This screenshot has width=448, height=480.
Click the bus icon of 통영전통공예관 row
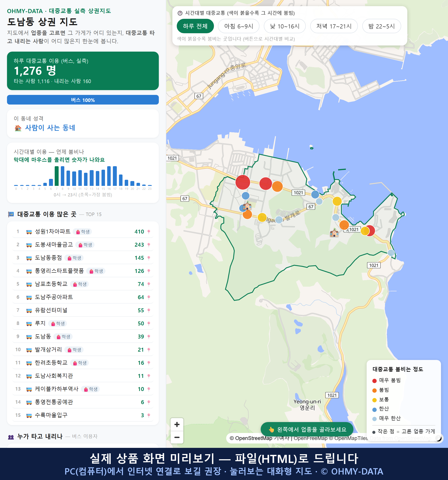(x=29, y=402)
